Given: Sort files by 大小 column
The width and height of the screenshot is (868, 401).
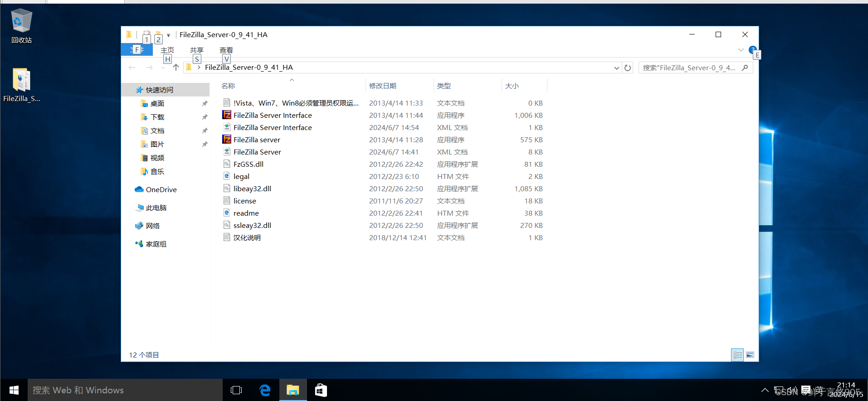Looking at the screenshot, I should click(x=512, y=86).
